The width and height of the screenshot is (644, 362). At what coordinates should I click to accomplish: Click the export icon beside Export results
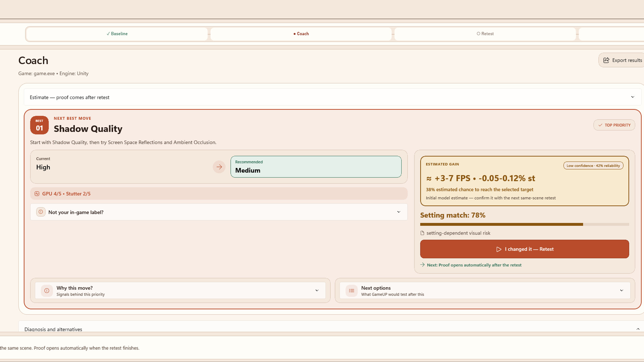click(606, 60)
